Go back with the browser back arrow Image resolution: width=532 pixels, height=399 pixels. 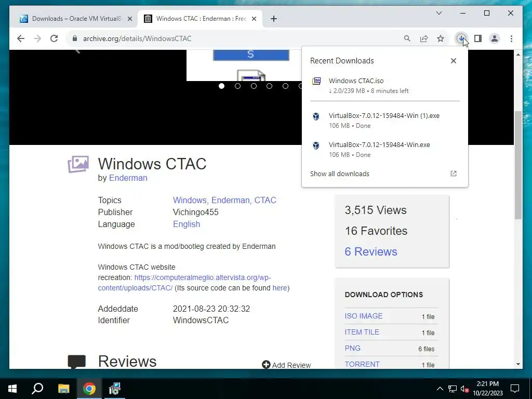pyautogui.click(x=21, y=38)
